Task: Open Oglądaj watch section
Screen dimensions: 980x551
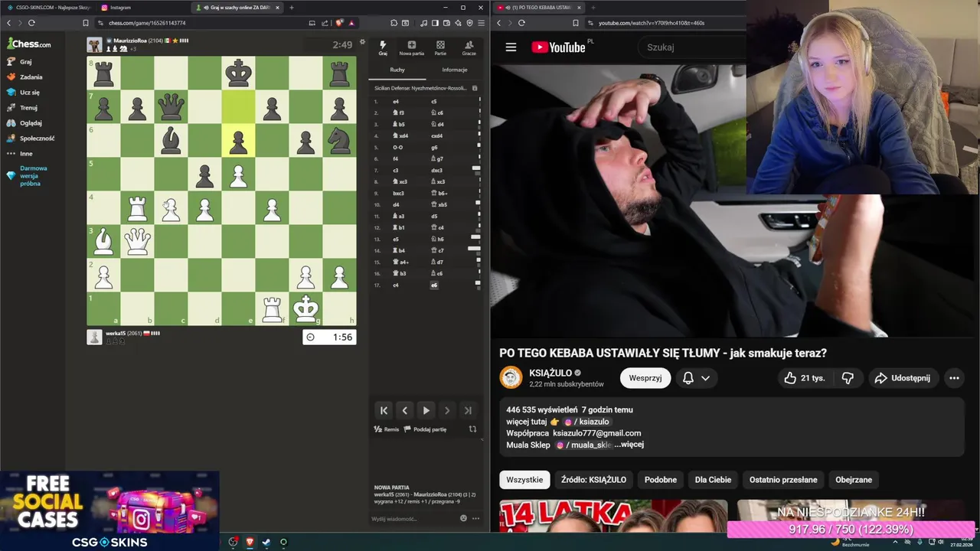Action: [24, 122]
